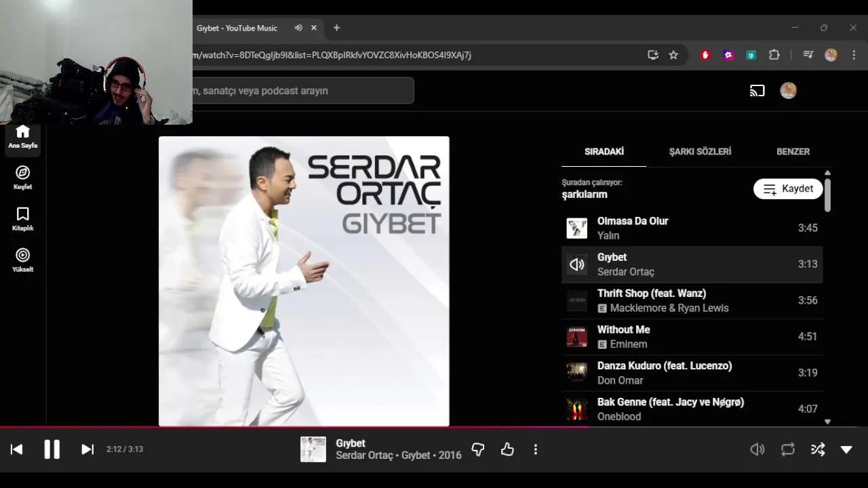The width and height of the screenshot is (868, 488).
Task: Click the Gıybet album cover art
Action: [304, 281]
